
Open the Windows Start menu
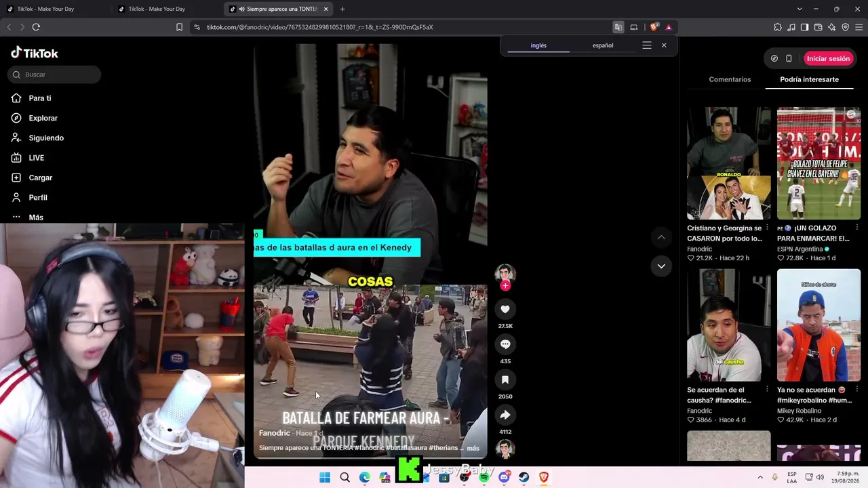(x=325, y=477)
